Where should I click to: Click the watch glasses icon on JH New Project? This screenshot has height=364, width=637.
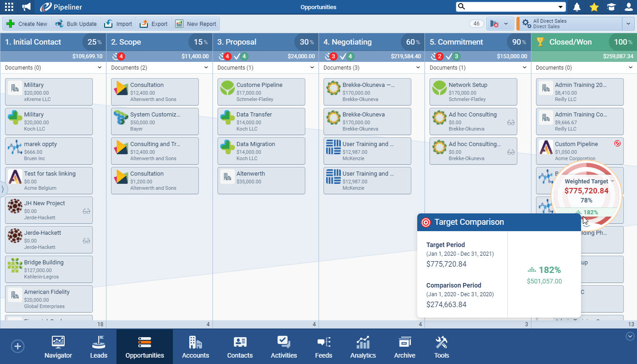[x=86, y=211]
